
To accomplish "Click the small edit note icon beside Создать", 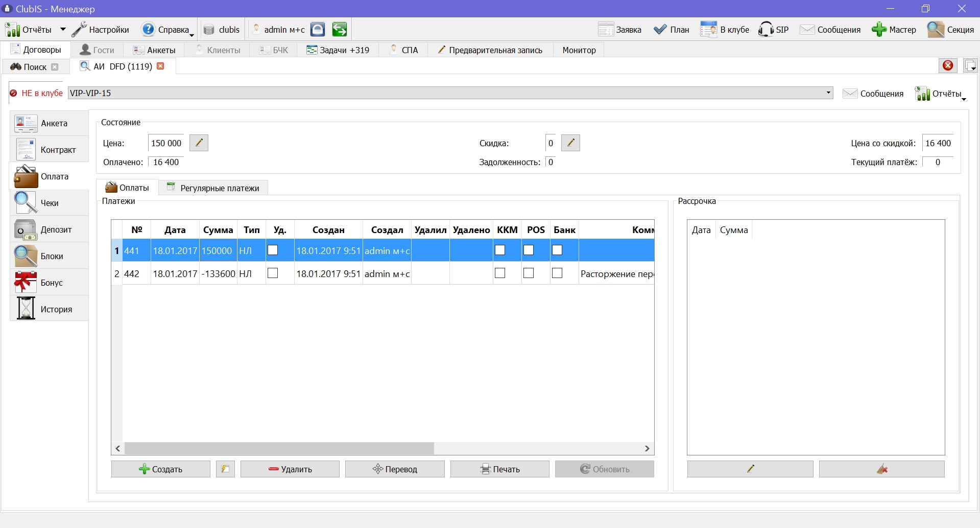I will pos(225,469).
